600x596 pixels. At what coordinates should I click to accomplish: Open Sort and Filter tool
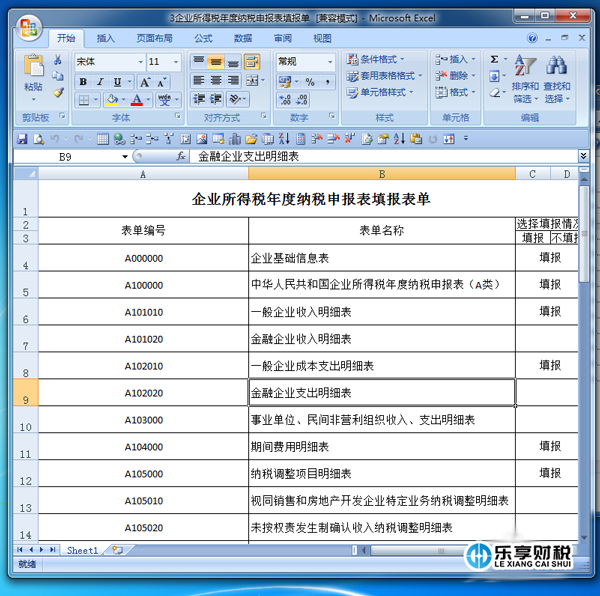[525, 79]
